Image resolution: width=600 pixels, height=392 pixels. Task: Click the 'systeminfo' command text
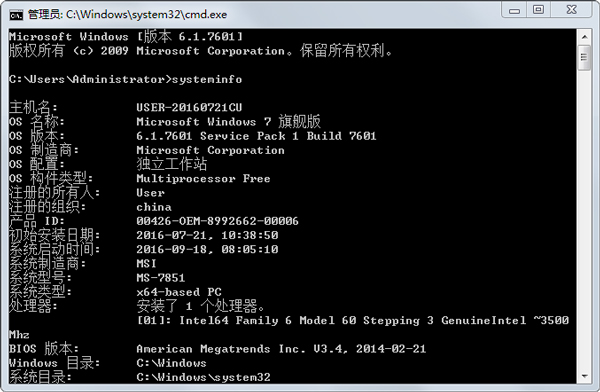coord(207,79)
